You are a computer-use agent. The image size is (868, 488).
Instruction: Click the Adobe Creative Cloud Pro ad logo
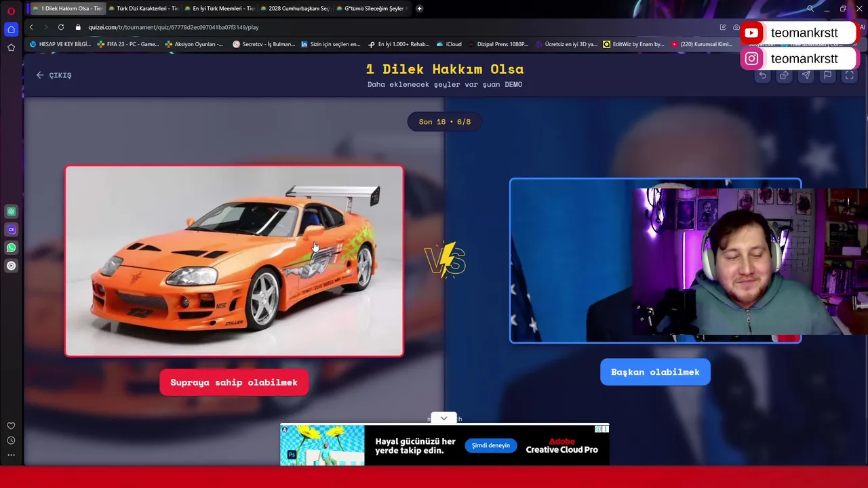pos(562,445)
